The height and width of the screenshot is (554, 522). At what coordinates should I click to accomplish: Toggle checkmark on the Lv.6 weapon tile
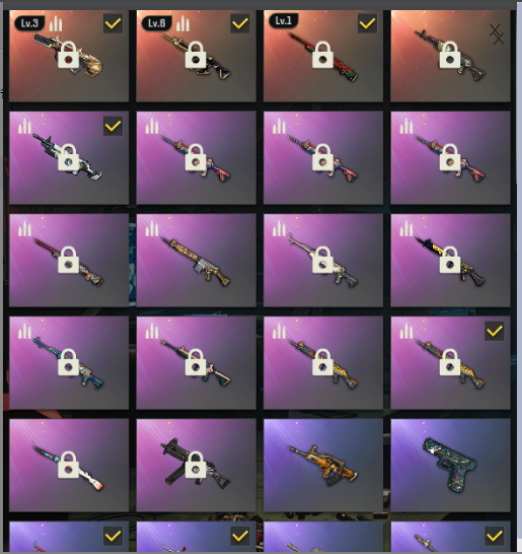240,24
